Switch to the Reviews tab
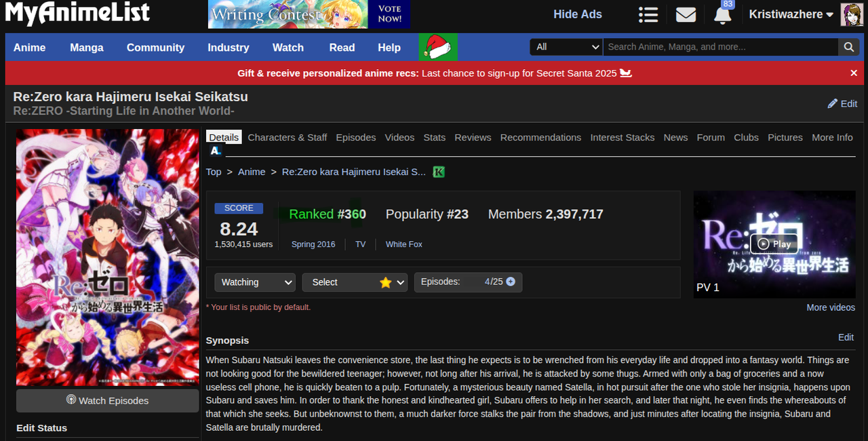This screenshot has width=868, height=441. tap(473, 137)
